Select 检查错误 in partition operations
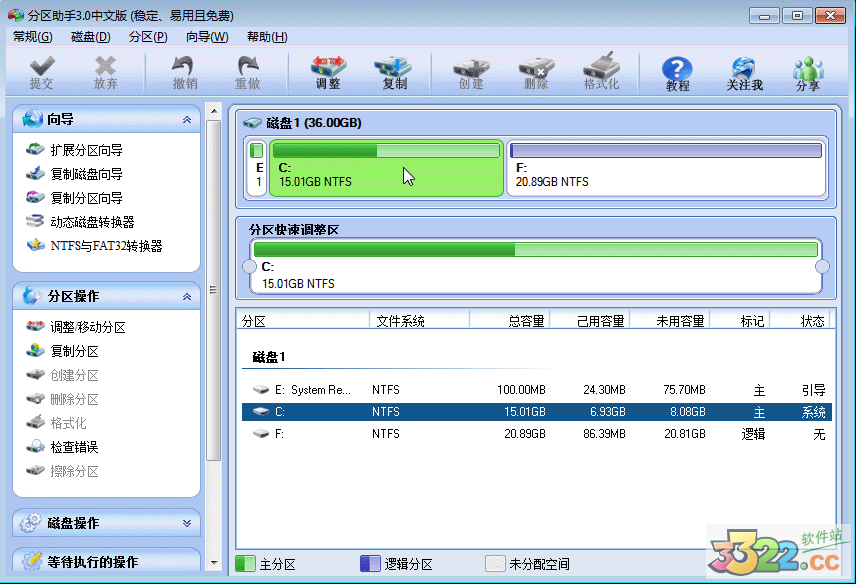 click(74, 447)
